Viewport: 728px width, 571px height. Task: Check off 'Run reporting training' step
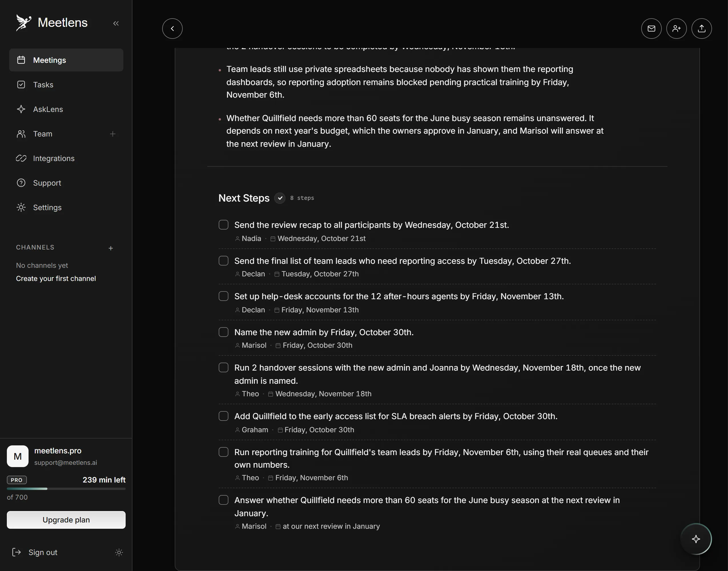pos(224,452)
